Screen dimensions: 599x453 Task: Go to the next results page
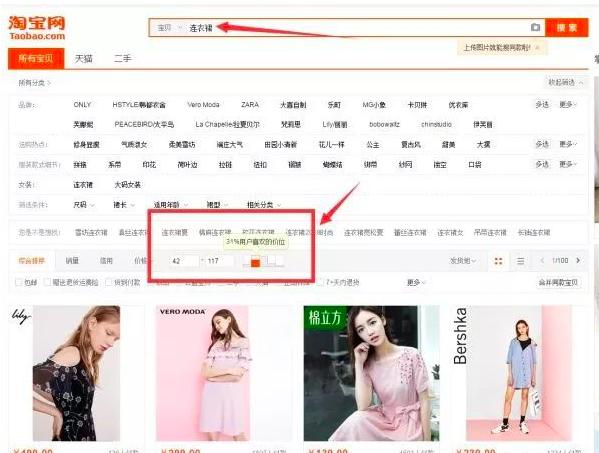pyautogui.click(x=578, y=260)
